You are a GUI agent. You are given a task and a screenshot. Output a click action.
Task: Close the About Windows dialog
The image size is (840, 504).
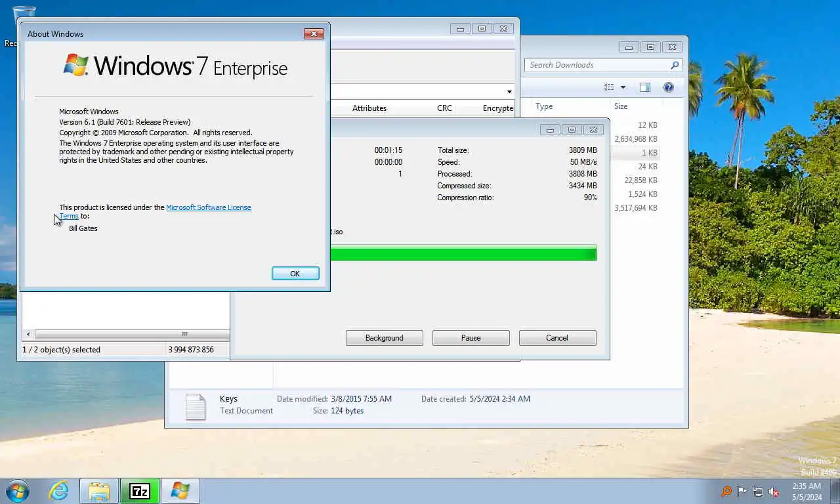(x=314, y=33)
